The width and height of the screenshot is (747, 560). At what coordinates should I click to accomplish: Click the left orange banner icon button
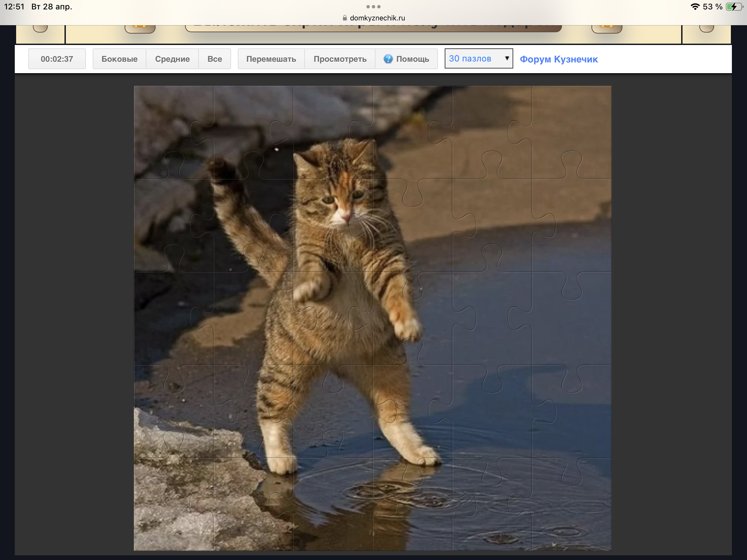[x=140, y=28]
